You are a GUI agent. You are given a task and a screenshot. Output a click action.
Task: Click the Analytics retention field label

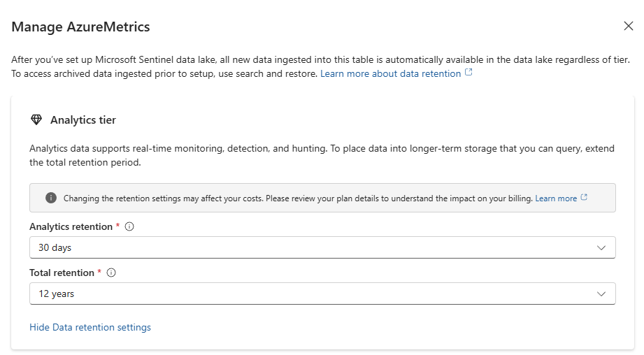[x=71, y=226]
